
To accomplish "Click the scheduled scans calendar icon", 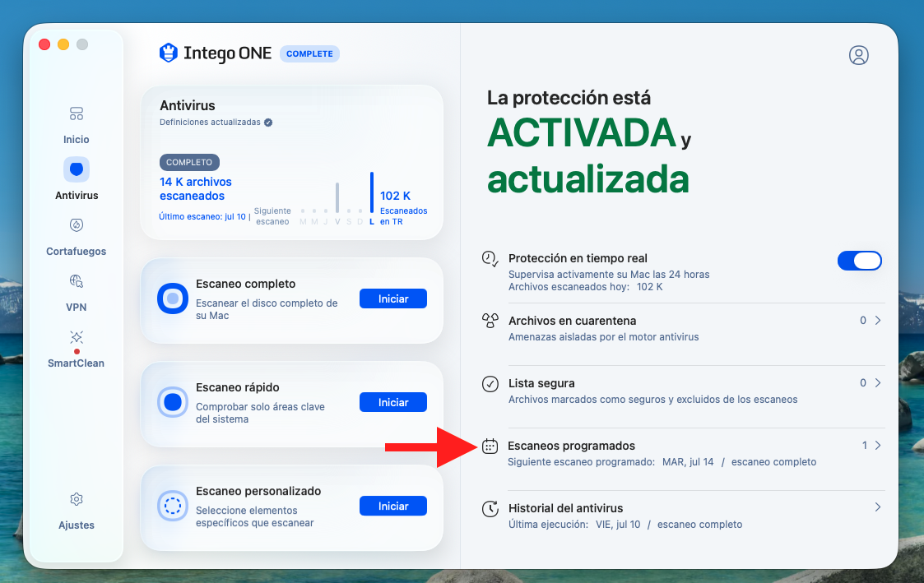I will click(490, 447).
